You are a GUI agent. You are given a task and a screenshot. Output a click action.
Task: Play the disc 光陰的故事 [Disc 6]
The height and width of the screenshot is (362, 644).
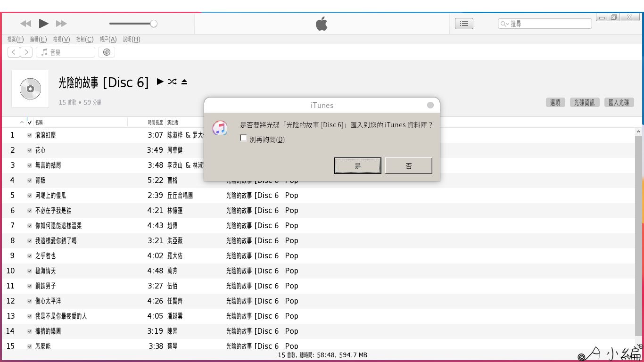coord(160,82)
